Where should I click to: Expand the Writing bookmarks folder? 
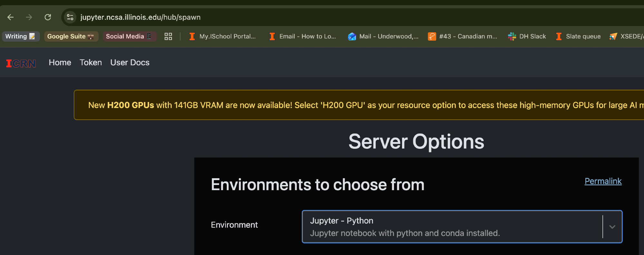(20, 36)
